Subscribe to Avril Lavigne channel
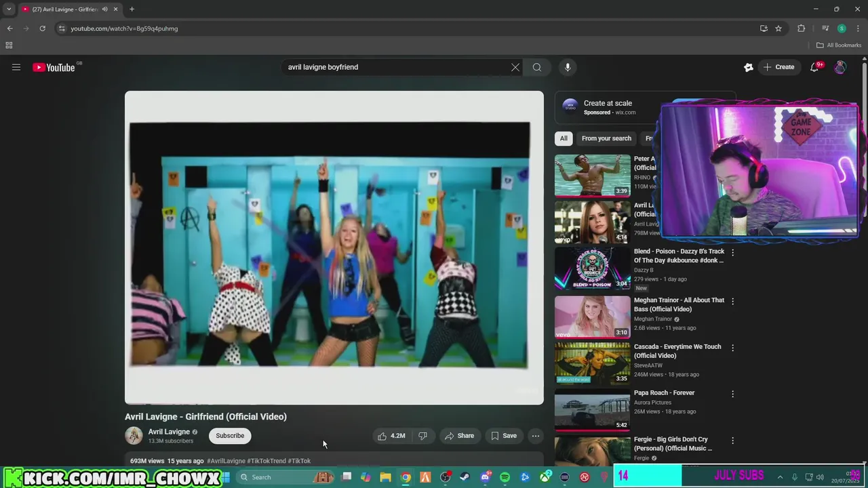 tap(230, 436)
